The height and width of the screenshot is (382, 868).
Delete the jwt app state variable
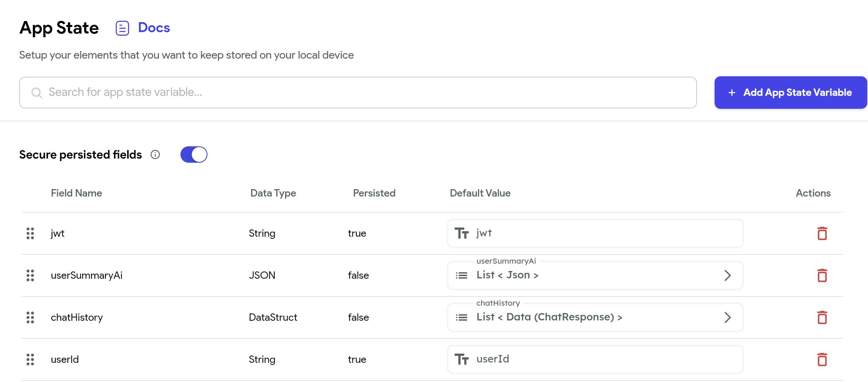click(x=822, y=233)
